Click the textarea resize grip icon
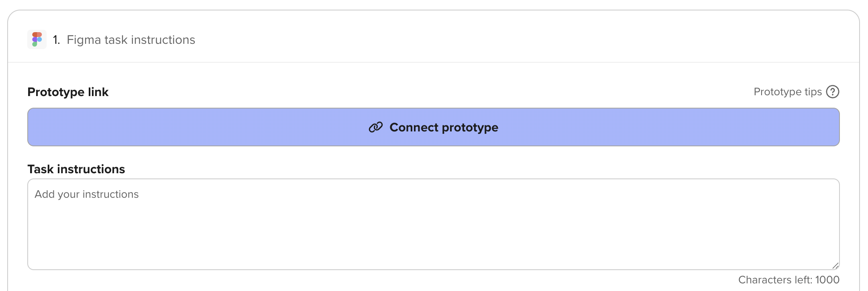 (835, 266)
